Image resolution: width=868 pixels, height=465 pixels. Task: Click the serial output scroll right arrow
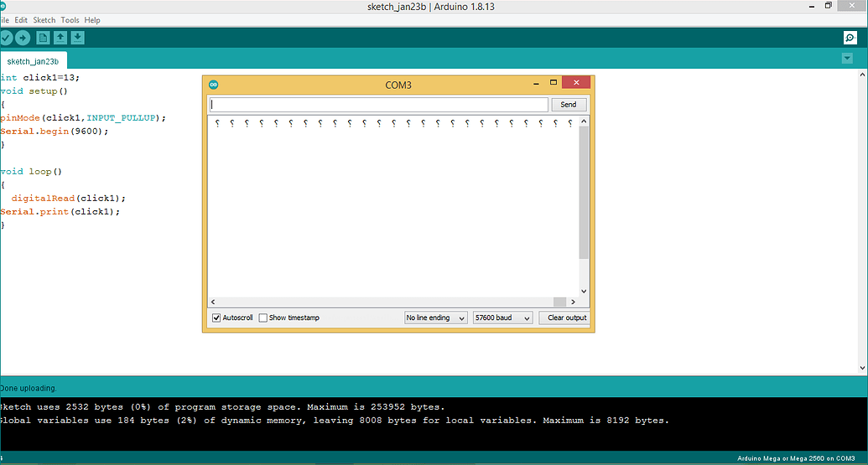[573, 302]
